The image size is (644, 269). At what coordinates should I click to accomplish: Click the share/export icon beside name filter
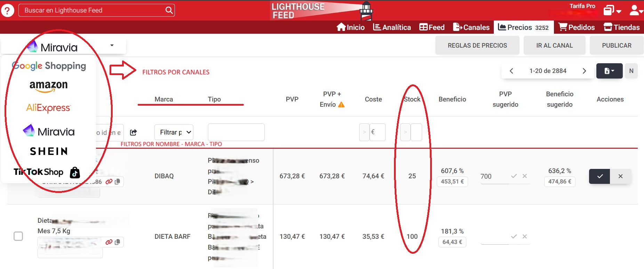[133, 132]
